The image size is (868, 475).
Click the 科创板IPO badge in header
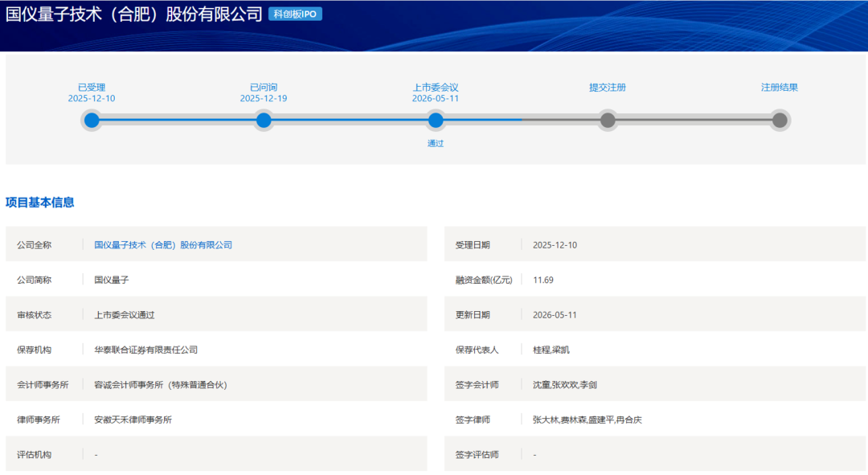(x=295, y=14)
